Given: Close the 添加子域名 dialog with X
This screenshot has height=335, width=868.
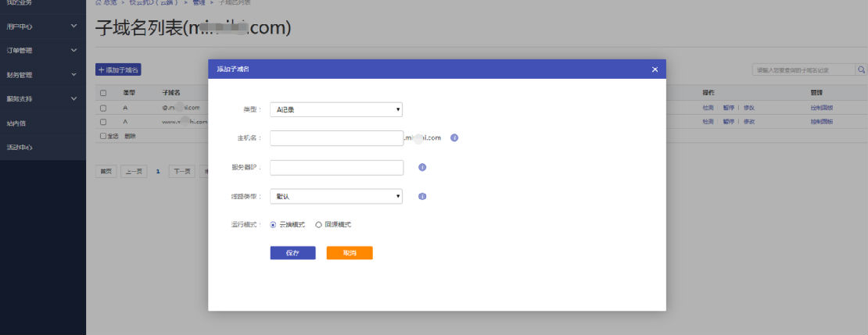Looking at the screenshot, I should point(655,69).
